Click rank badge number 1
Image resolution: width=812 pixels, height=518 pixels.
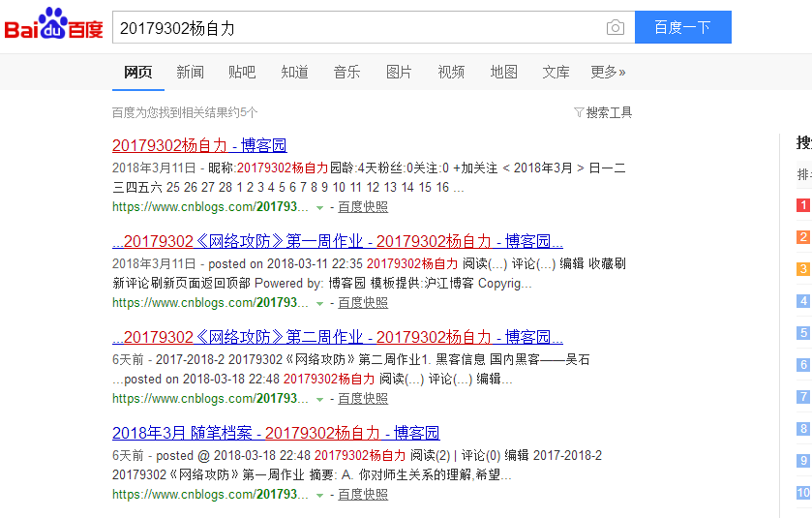pyautogui.click(x=803, y=205)
